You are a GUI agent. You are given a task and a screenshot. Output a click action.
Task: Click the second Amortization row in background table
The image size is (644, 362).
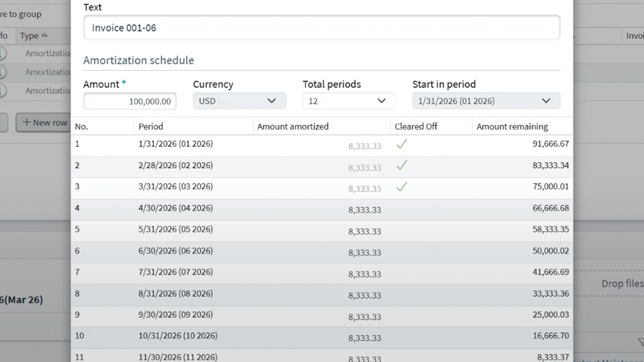(x=35, y=72)
